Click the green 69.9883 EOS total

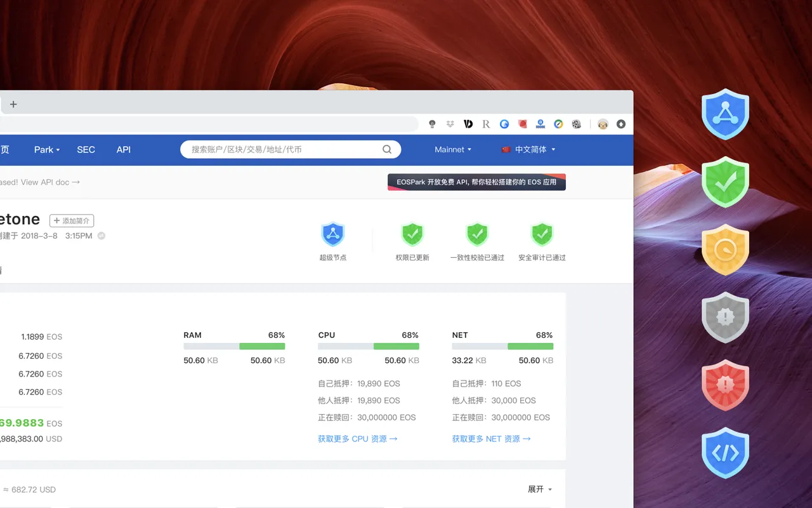(31, 423)
